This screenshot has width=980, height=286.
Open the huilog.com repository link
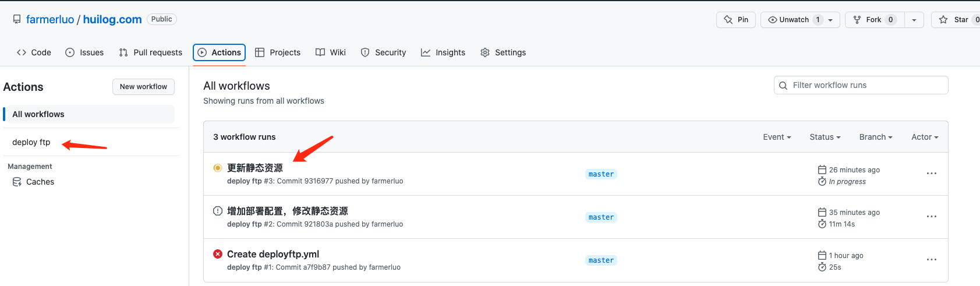pyautogui.click(x=112, y=19)
